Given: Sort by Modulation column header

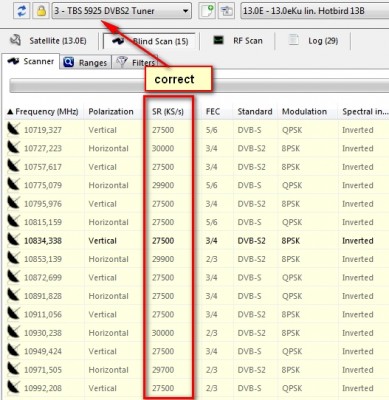Looking at the screenshot, I should (x=304, y=111).
